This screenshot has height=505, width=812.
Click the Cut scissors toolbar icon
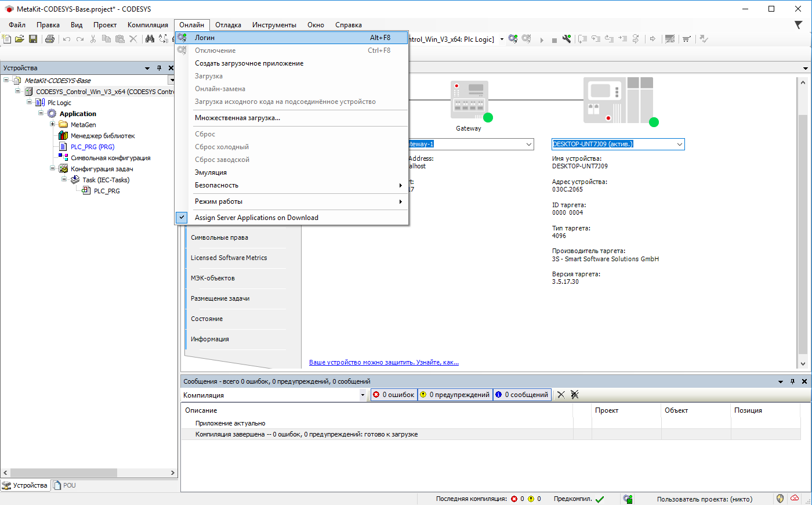(93, 39)
